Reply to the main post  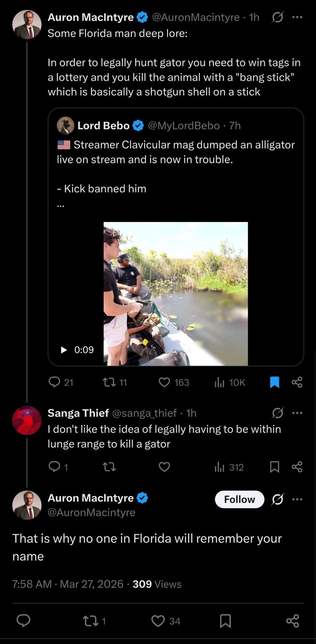(23, 620)
